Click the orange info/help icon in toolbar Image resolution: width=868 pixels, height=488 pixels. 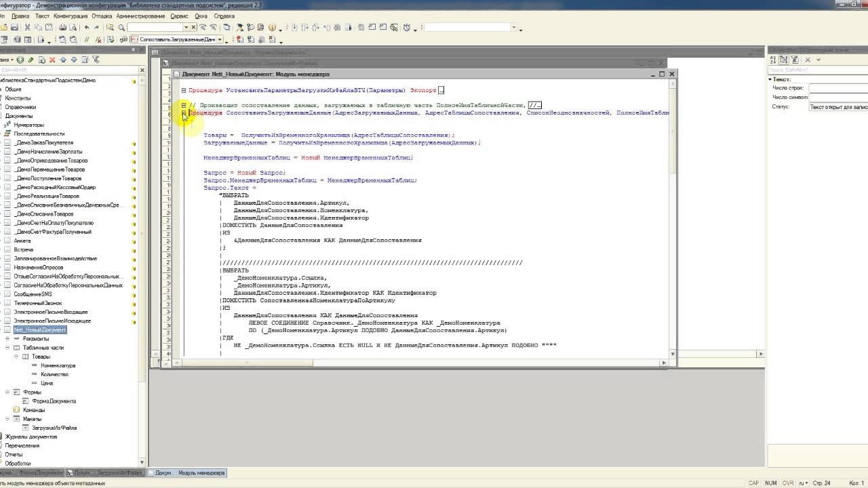pyautogui.click(x=272, y=28)
